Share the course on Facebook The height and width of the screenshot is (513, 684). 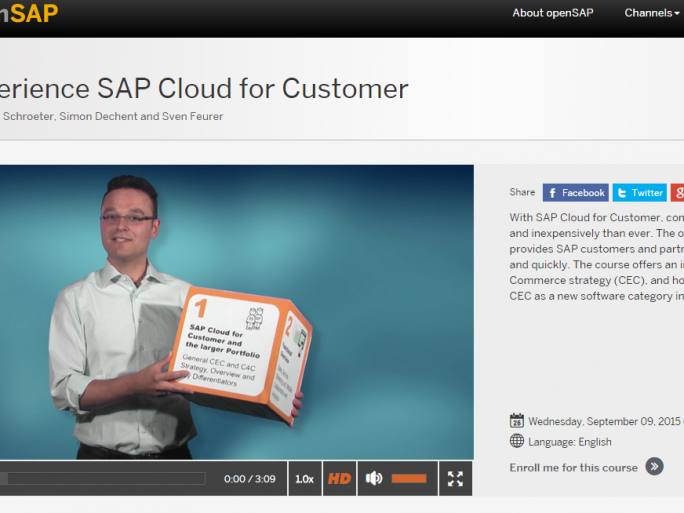[x=576, y=192]
